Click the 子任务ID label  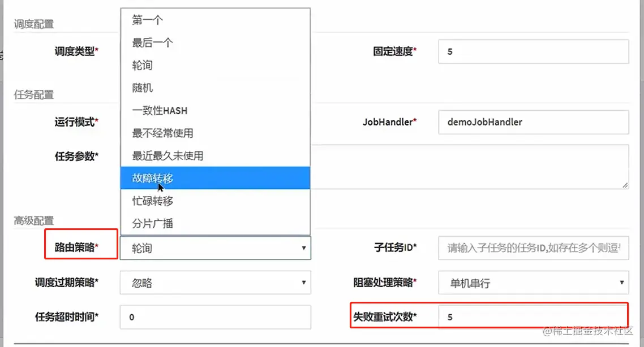point(395,248)
